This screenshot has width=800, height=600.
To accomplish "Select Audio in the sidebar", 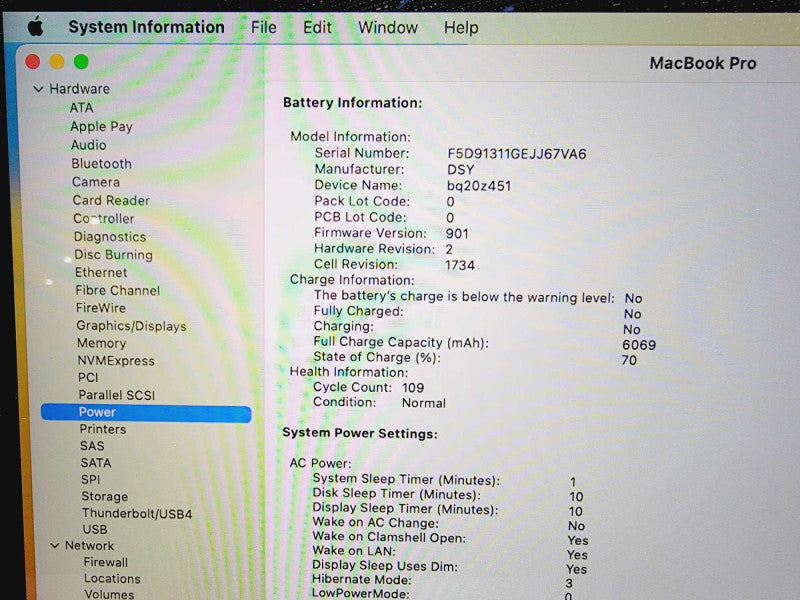I will (x=89, y=145).
